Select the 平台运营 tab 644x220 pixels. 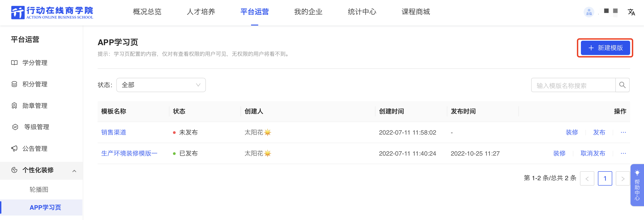tap(254, 12)
